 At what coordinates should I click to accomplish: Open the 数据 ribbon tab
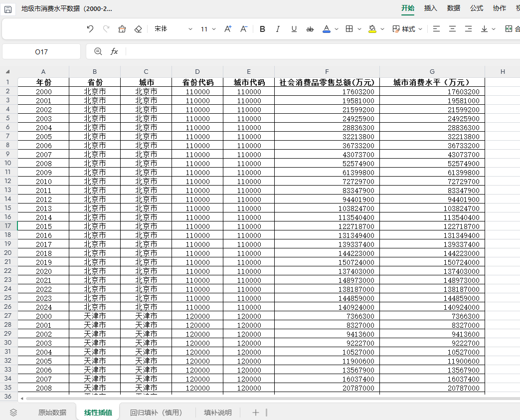[x=453, y=8]
